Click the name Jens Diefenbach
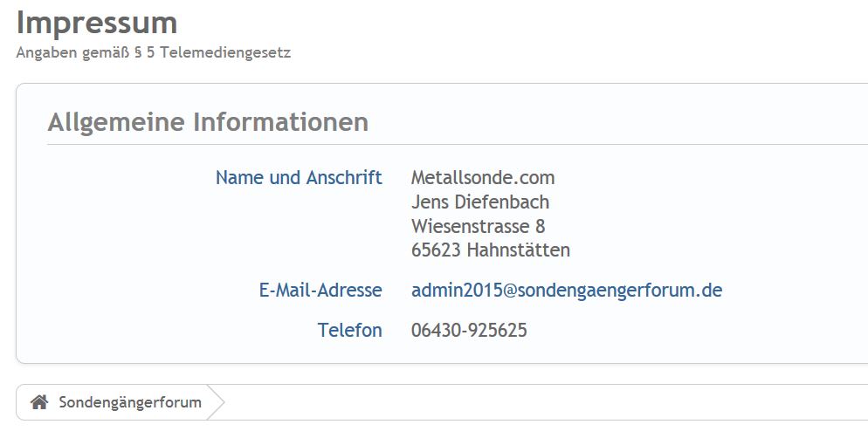 [x=480, y=202]
